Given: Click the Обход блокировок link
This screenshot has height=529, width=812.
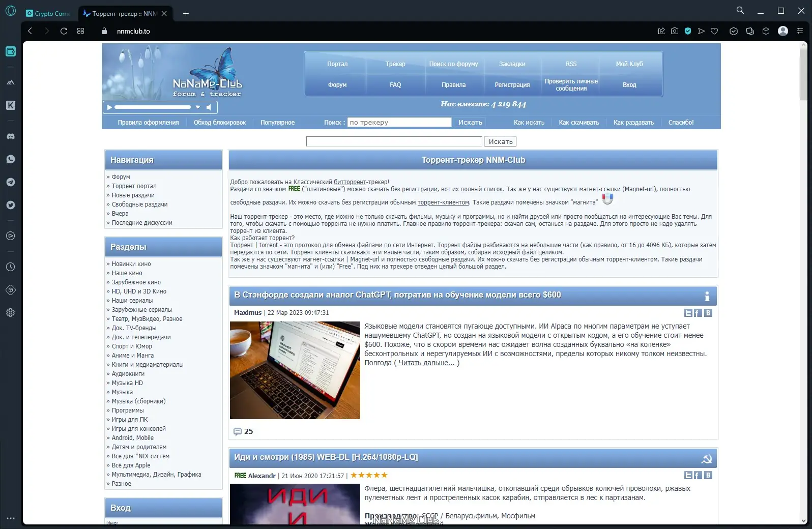Looking at the screenshot, I should pos(220,123).
